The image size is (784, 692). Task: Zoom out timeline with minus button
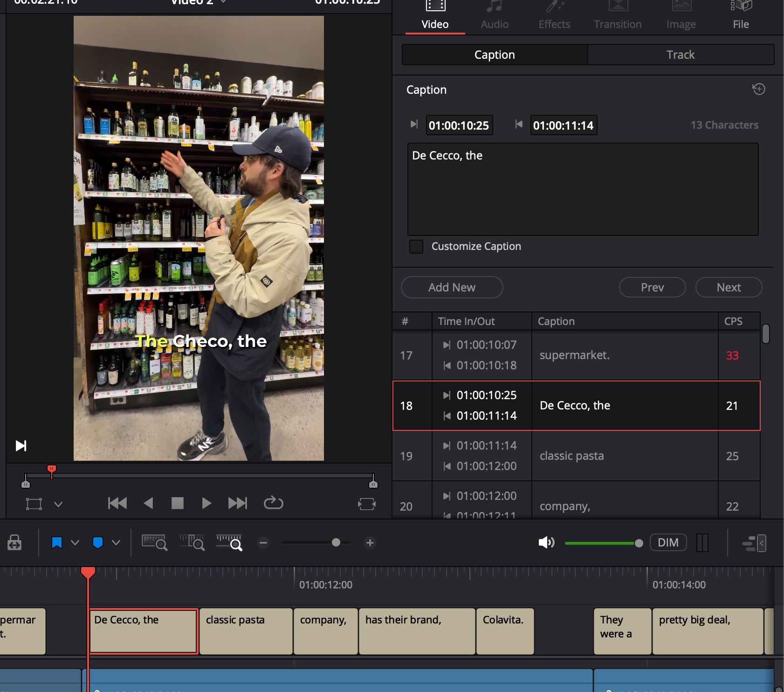coord(263,543)
